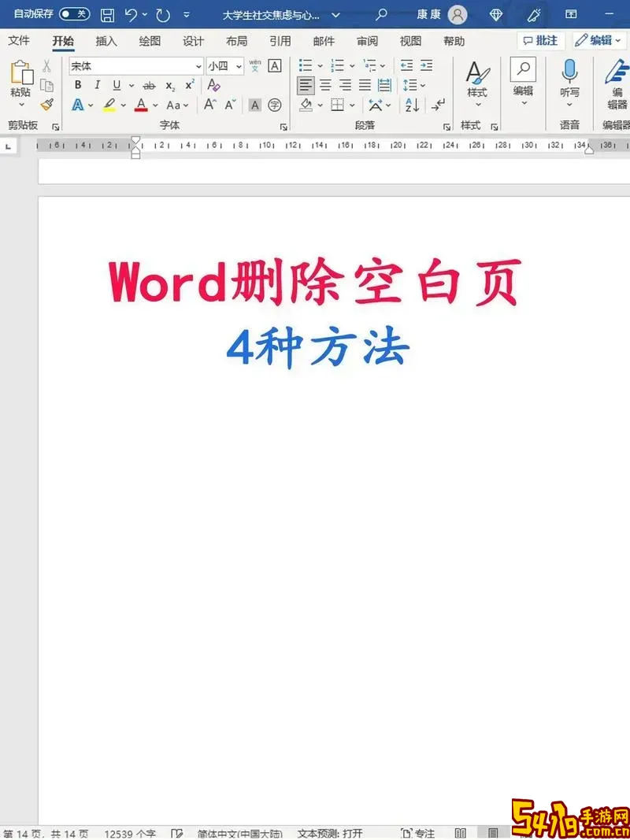
Task: Select the Format Painter brush
Action: tap(47, 105)
